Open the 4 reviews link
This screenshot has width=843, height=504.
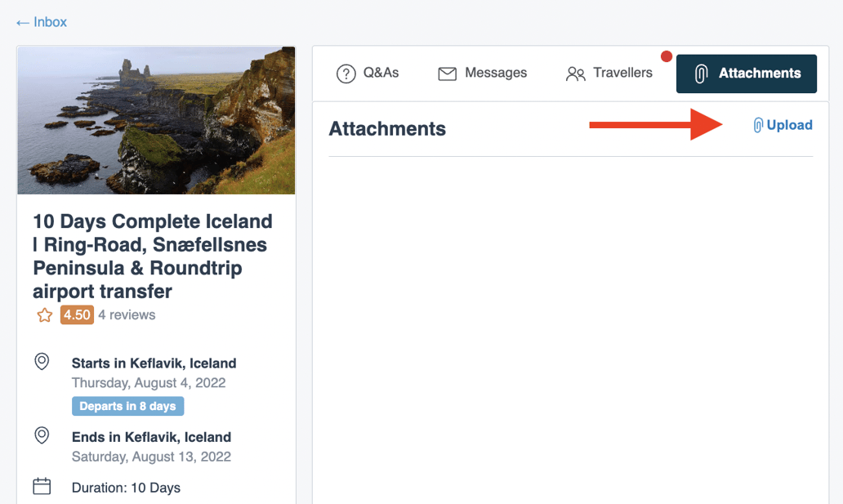[x=127, y=315]
